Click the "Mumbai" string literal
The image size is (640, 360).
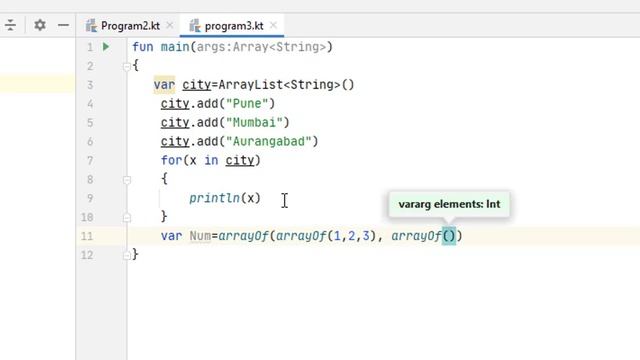pos(254,122)
